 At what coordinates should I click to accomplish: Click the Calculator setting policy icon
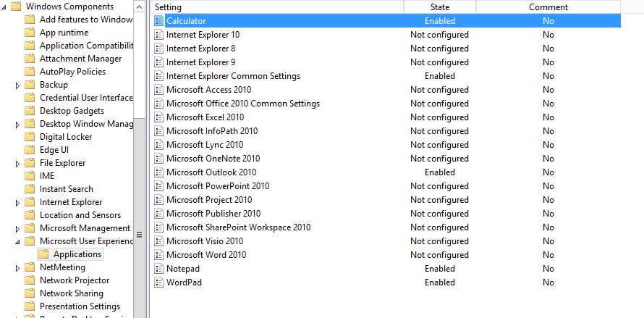(159, 21)
